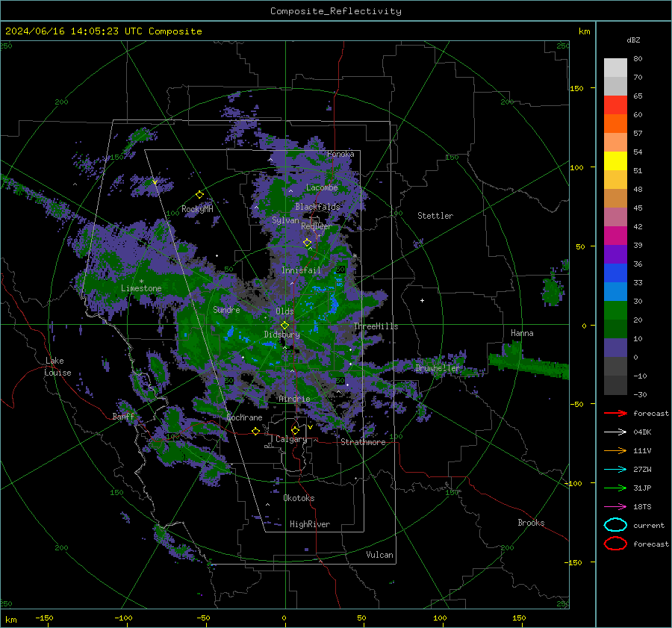Screen dimensions: 672x628
Task: Click the orange 111V arrow icon
Action: 615,450
